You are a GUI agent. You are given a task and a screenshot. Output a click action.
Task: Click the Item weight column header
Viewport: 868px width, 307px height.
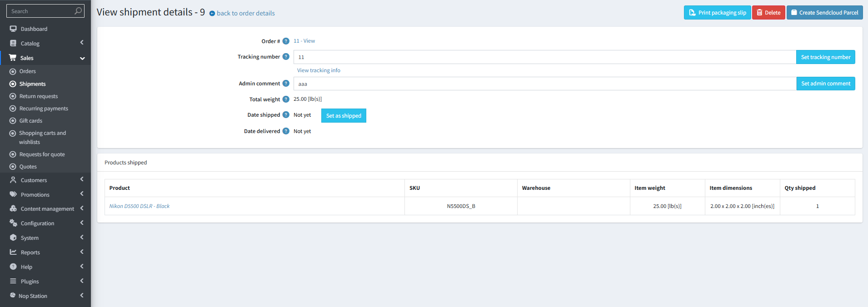667,188
